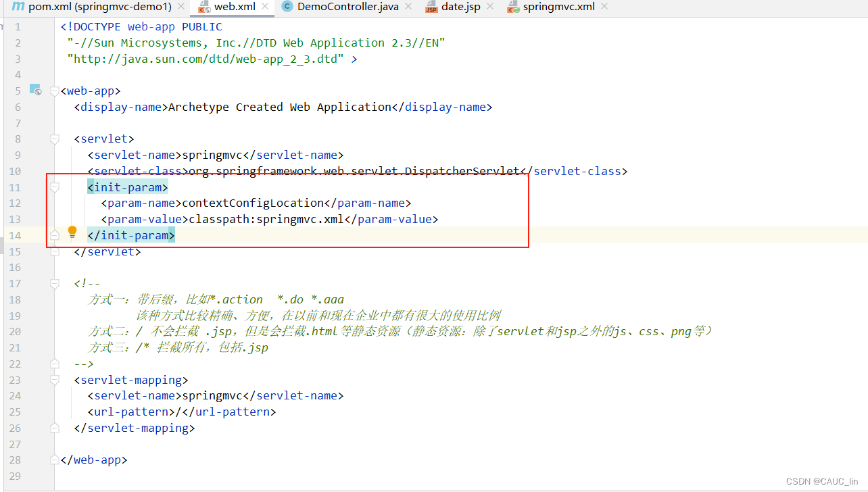
Task: Click the comment fold end marker on line 22
Action: point(55,364)
